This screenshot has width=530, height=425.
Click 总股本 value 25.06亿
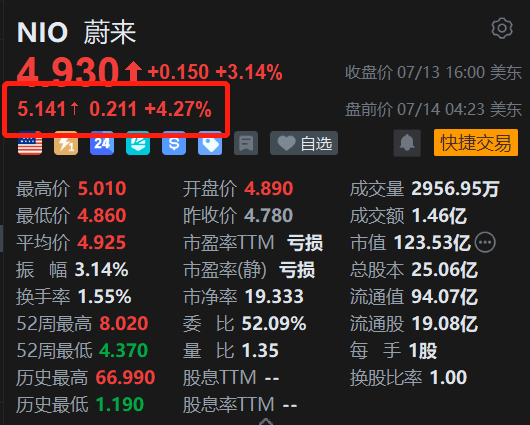(x=444, y=270)
